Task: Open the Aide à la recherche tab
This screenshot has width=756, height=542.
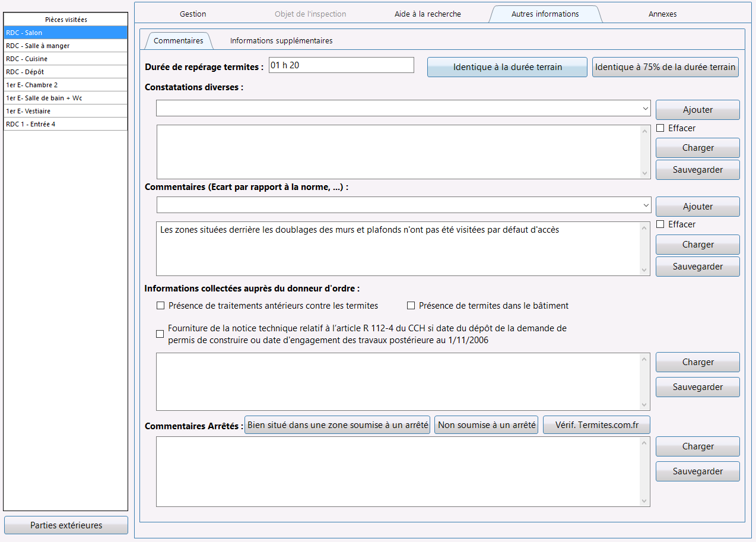Action: pyautogui.click(x=427, y=14)
